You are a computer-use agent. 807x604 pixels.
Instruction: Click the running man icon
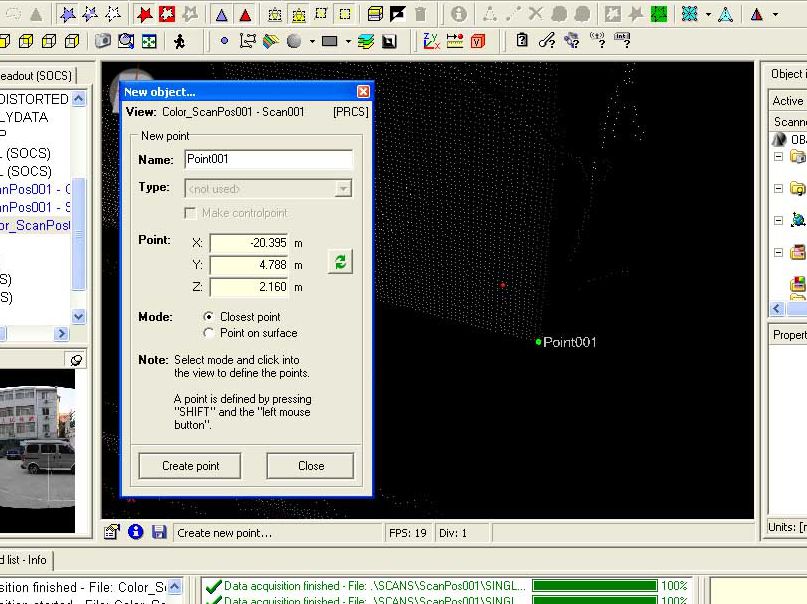point(180,41)
